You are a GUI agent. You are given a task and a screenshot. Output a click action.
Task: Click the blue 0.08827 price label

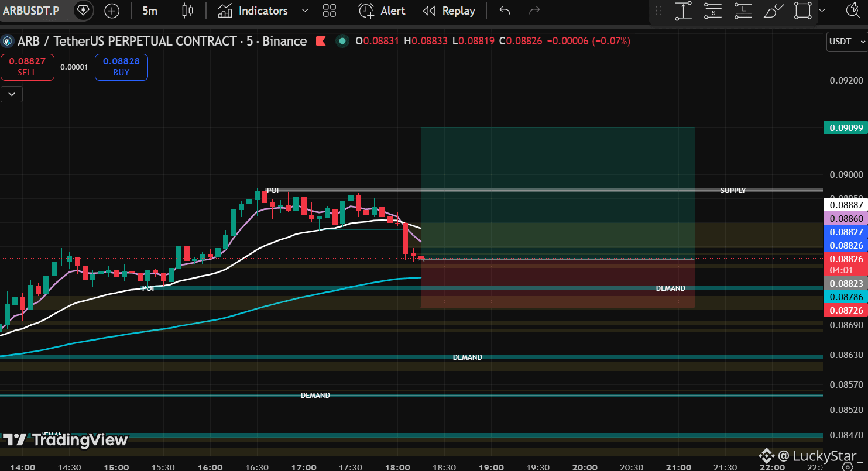point(845,232)
